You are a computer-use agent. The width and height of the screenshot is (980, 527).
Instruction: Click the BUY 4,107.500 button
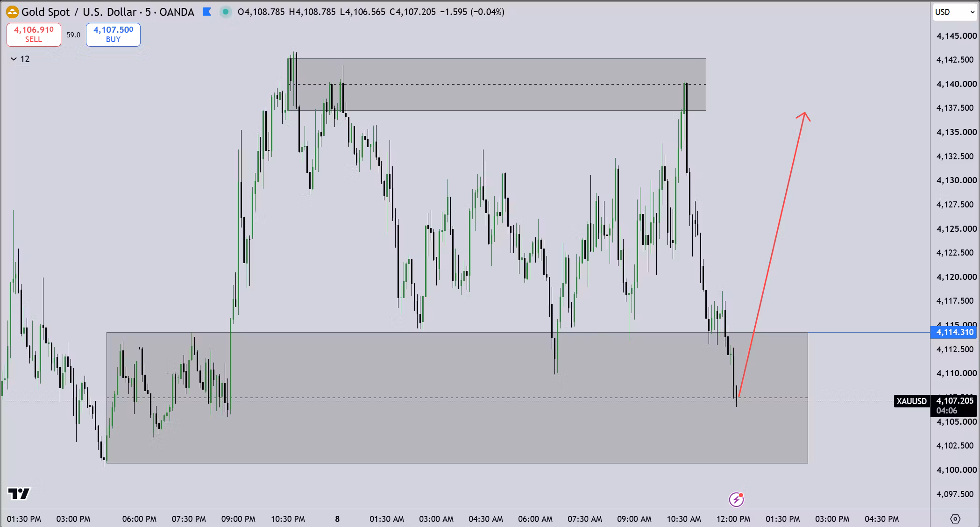(x=113, y=35)
